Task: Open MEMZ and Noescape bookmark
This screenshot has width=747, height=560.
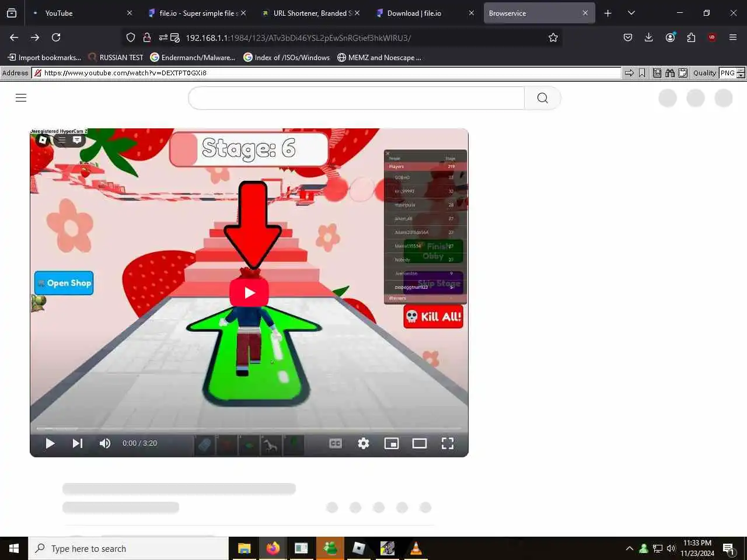Action: pyautogui.click(x=379, y=57)
